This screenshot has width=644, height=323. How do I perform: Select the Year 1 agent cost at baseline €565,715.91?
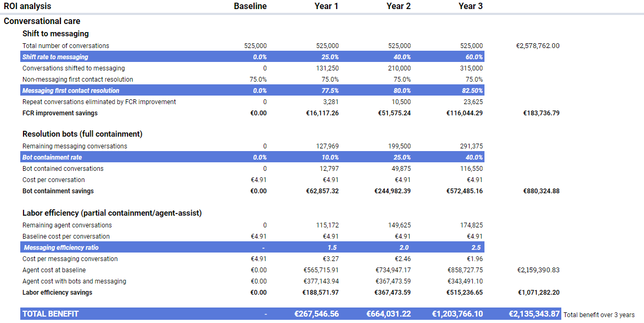(x=321, y=270)
